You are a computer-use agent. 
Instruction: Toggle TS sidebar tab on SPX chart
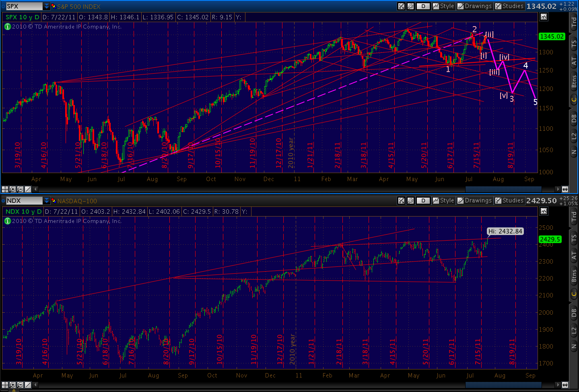pyautogui.click(x=574, y=44)
